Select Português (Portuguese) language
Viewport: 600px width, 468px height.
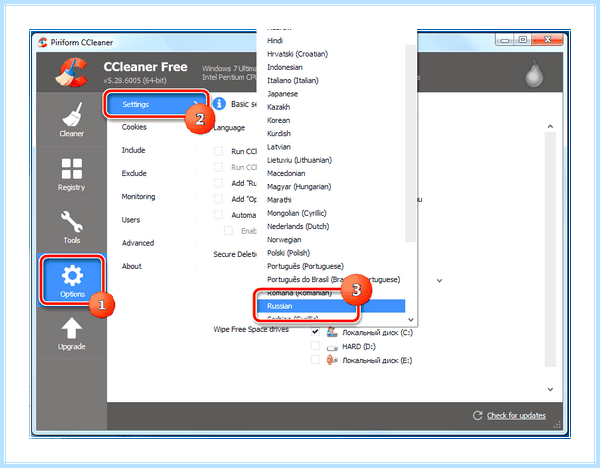coord(305,266)
